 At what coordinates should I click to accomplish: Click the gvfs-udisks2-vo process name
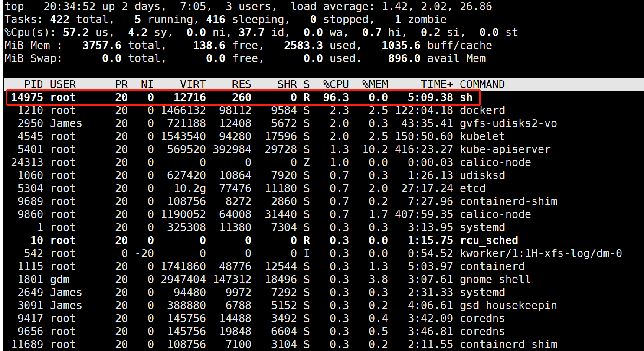pyautogui.click(x=508, y=123)
